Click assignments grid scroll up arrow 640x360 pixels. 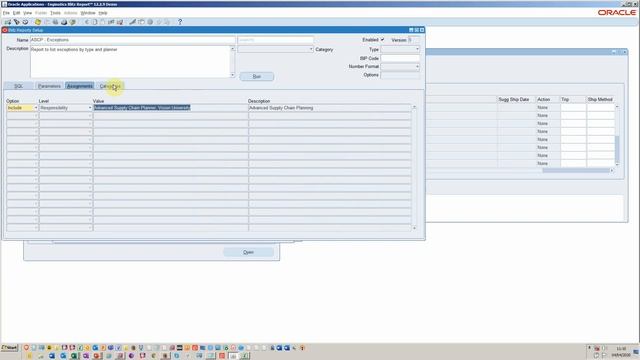[414, 107]
